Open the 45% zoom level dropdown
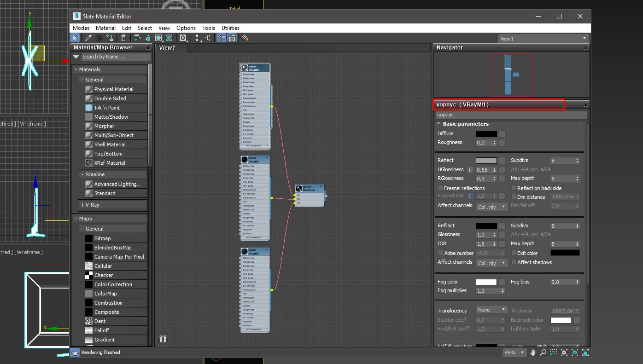 [x=514, y=352]
